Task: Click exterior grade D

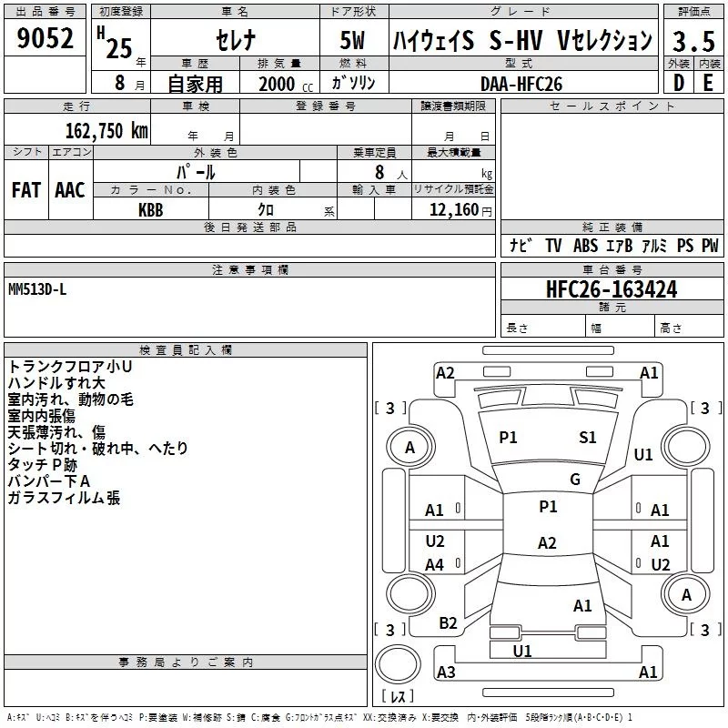Action: (x=678, y=83)
